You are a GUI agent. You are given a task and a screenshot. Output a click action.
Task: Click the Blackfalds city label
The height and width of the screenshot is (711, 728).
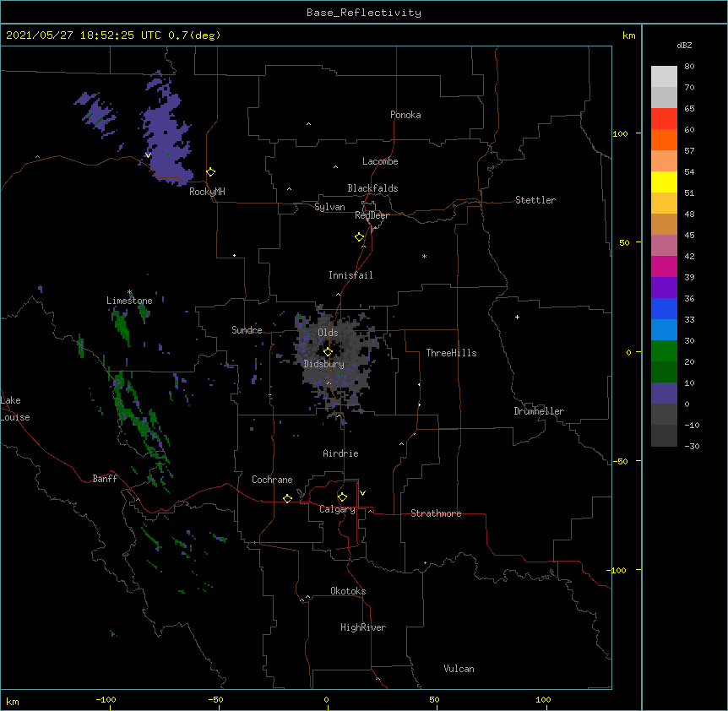372,188
